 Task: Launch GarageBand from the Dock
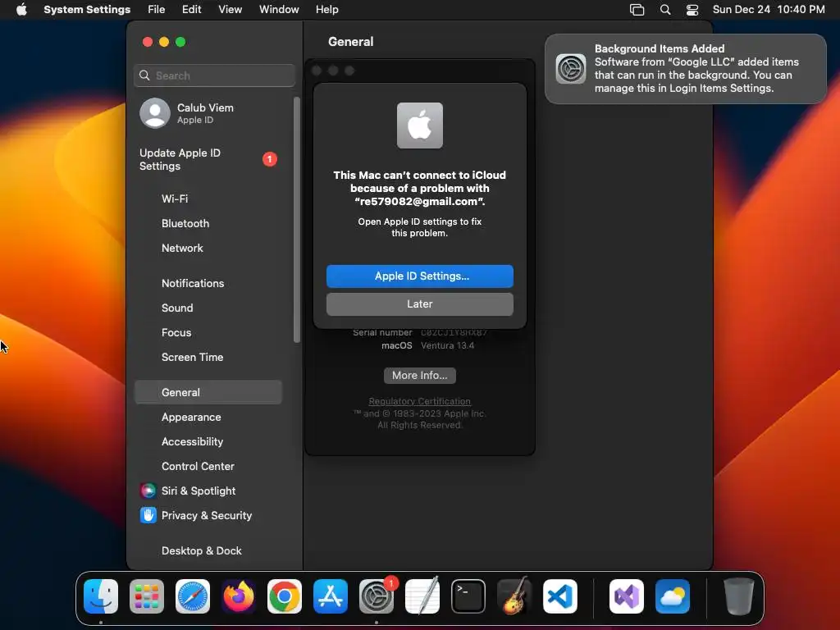coord(514,596)
